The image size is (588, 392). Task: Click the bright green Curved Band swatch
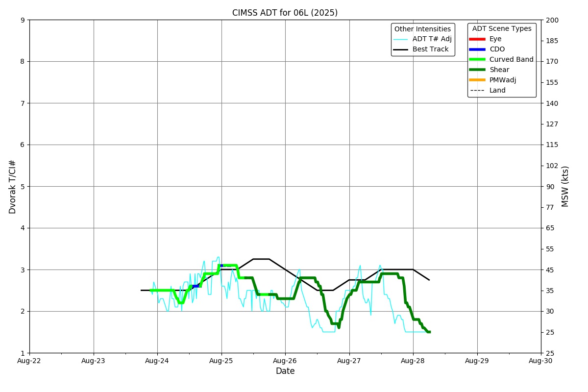(x=477, y=60)
